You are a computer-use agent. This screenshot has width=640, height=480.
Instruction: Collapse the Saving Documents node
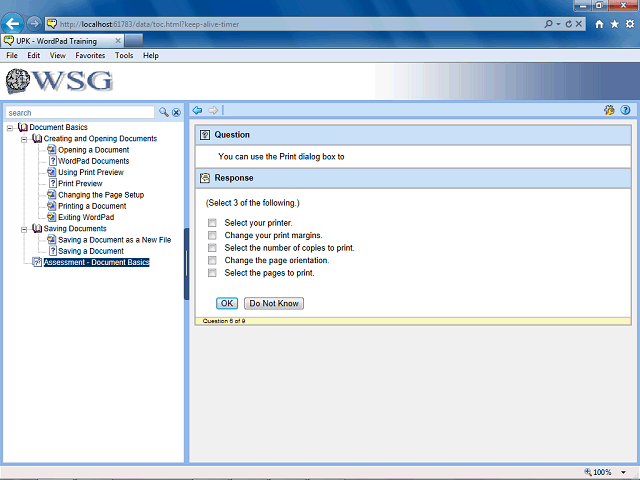pyautogui.click(x=24, y=229)
